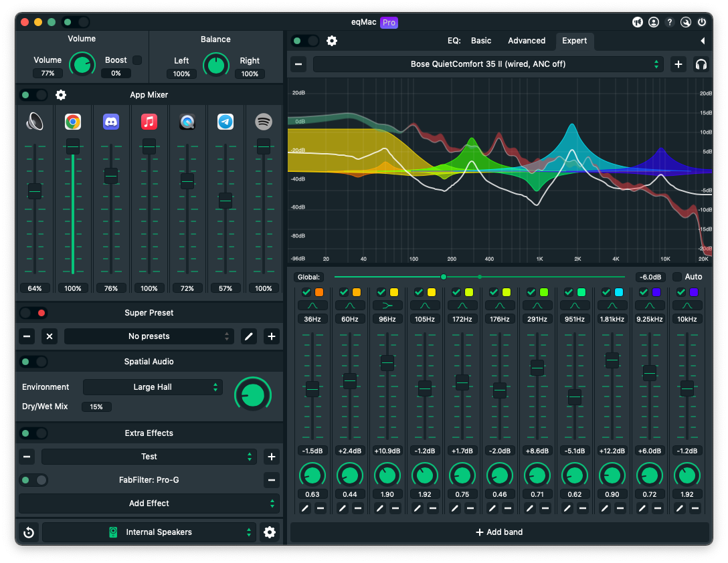Toggle the FabFilter: Pro-G effect on or off
This screenshot has height=563, width=728.
33,480
